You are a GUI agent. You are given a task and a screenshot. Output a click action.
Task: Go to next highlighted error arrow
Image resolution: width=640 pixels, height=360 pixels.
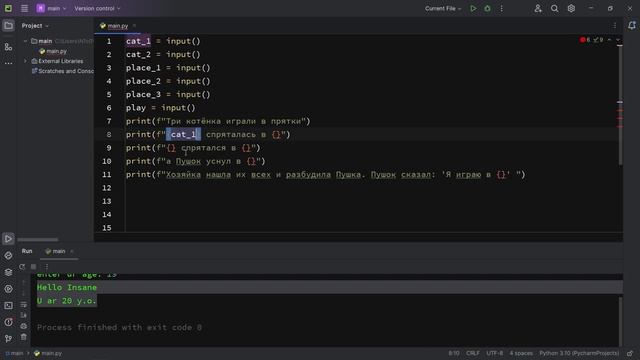coord(618,40)
